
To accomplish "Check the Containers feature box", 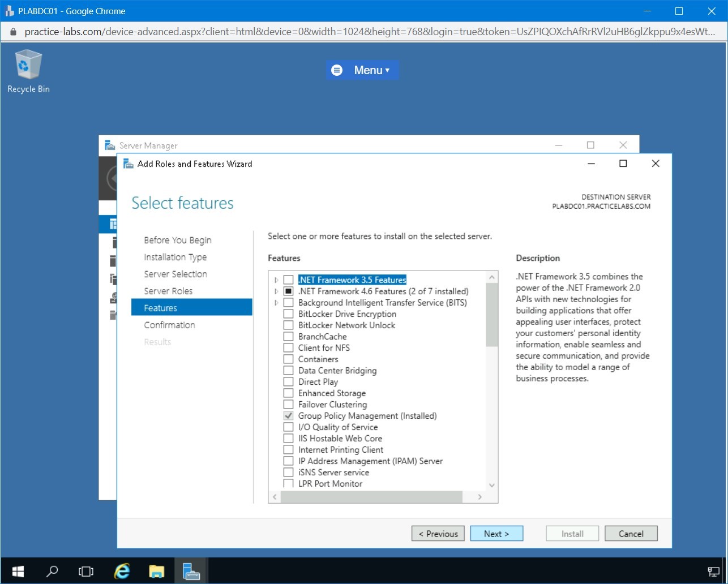I will pyautogui.click(x=289, y=359).
